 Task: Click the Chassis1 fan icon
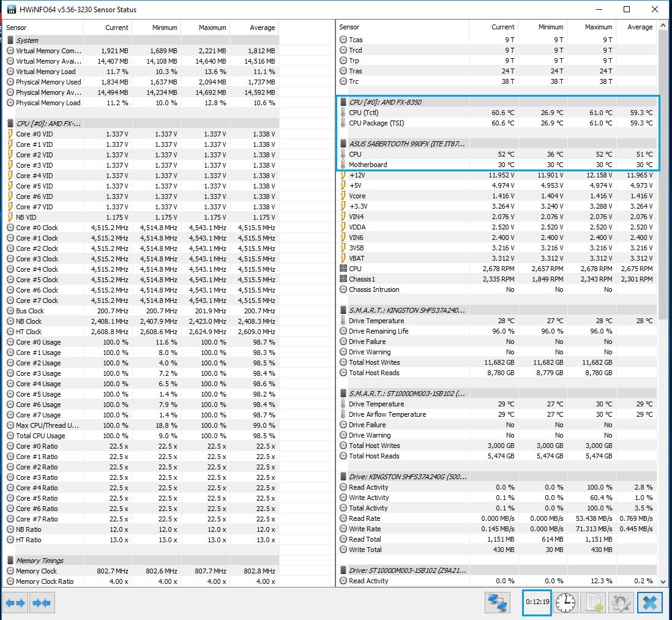click(343, 279)
